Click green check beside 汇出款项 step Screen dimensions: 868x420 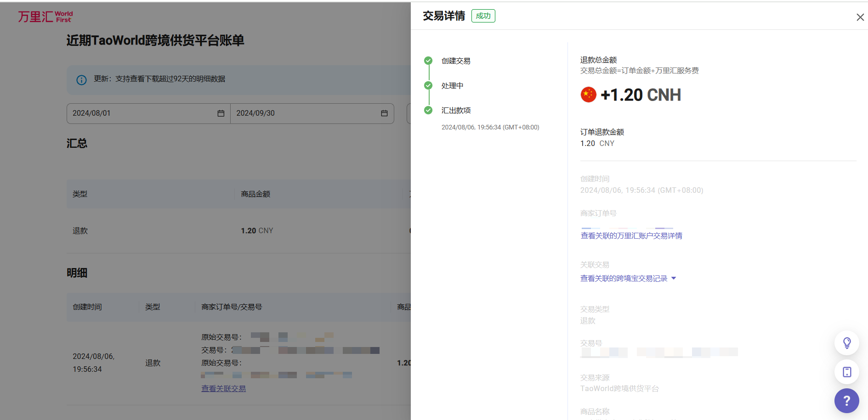pyautogui.click(x=428, y=110)
